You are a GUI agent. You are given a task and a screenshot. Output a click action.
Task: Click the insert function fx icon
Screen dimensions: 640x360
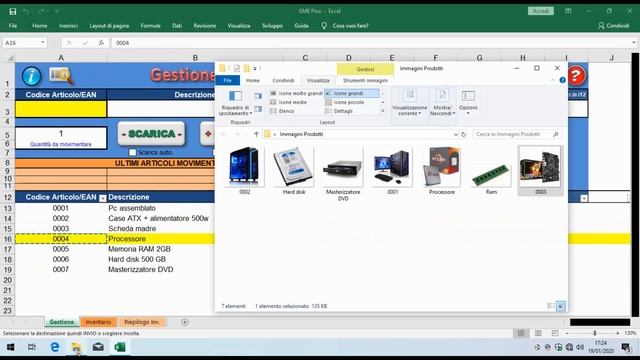(101, 43)
